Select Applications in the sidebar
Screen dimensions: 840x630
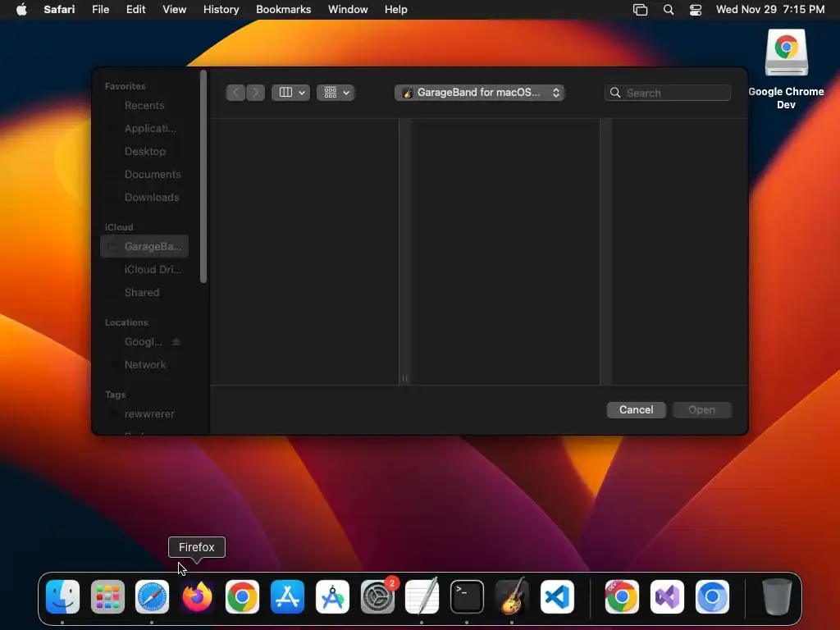[x=144, y=129]
